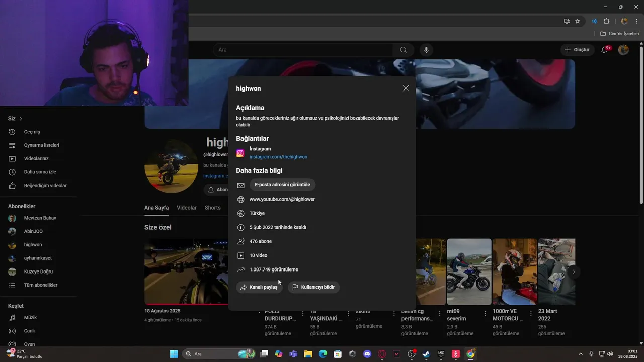Open Daha sonra izle in sidebar
Screen dimensions: 644x362
click(39, 172)
